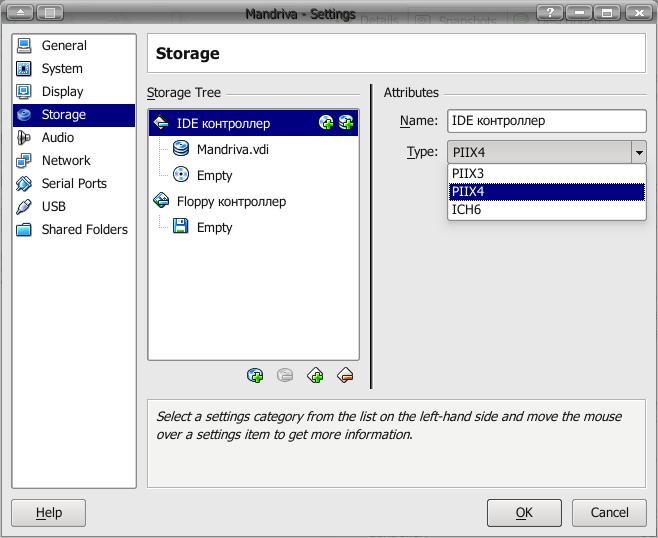Click the Network computers icon
Screen dimensions: 658x538
[24, 160]
